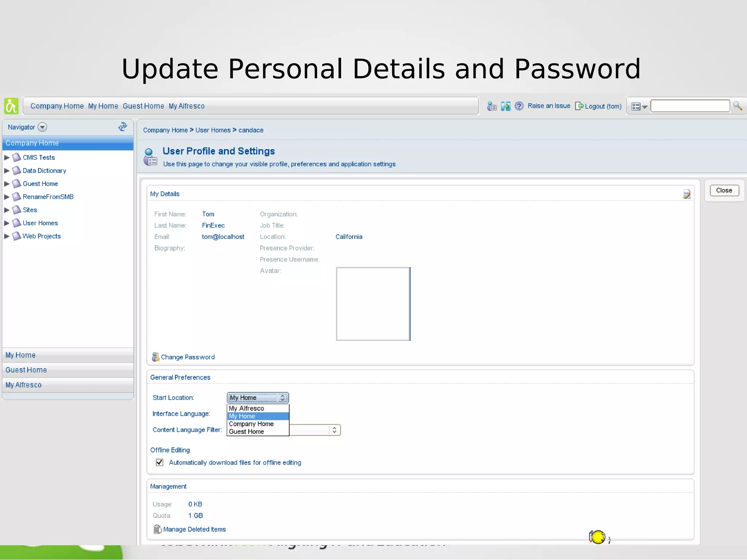Click the logout door icon
This screenshot has height=560, width=747.
579,106
